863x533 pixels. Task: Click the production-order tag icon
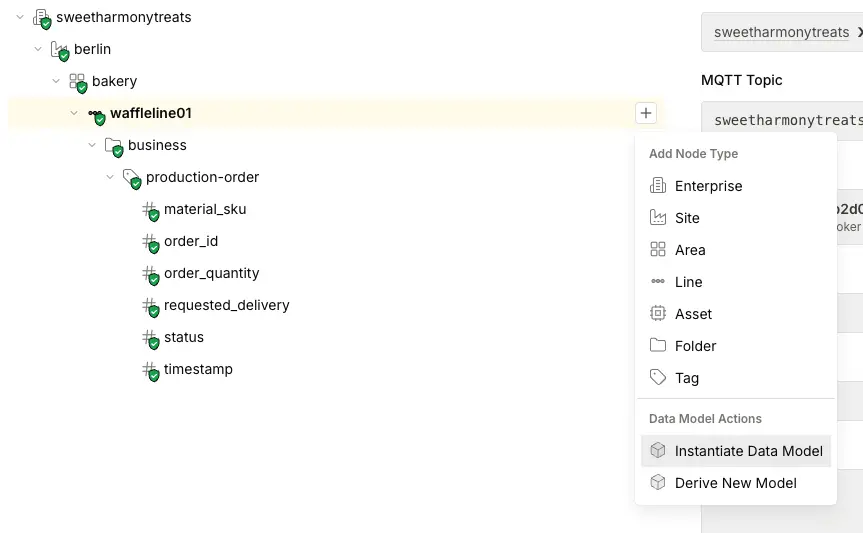[x=132, y=178]
